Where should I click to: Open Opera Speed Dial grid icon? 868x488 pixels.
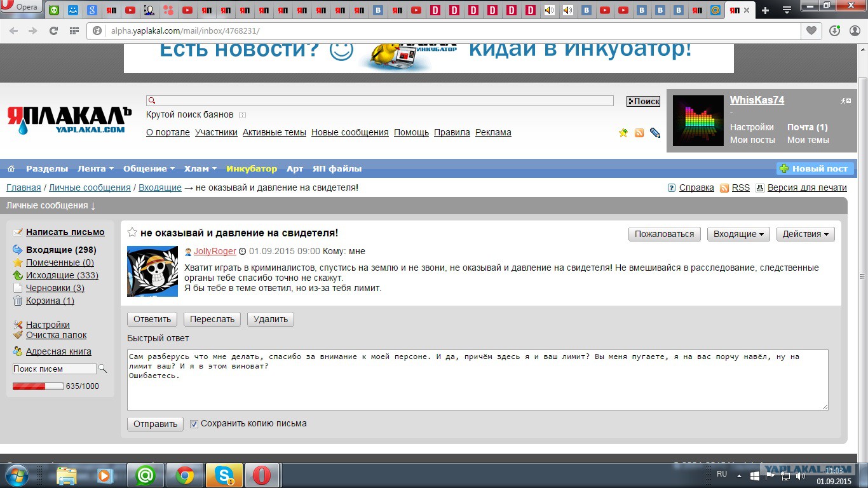74,30
